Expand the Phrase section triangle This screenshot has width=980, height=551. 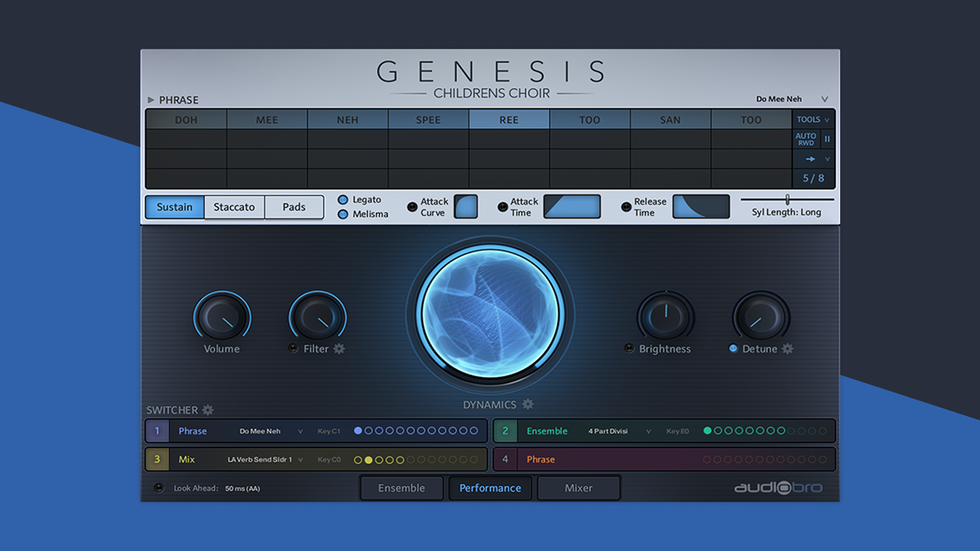point(151,100)
